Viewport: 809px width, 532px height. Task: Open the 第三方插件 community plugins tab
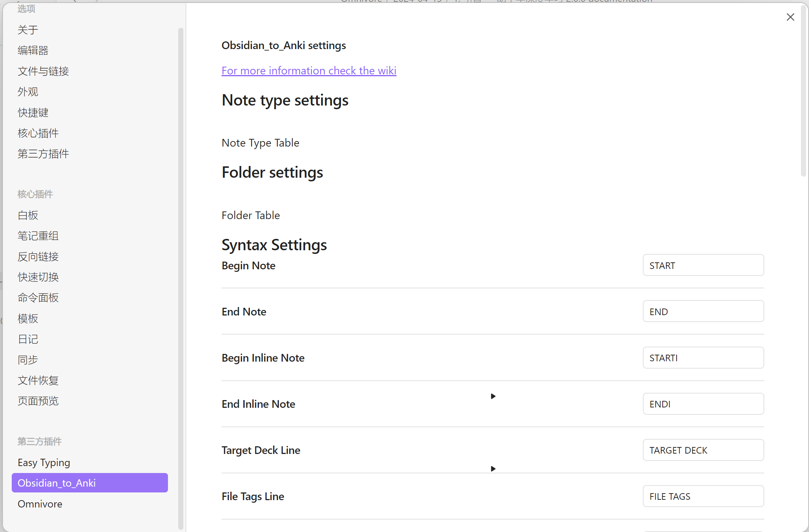43,154
